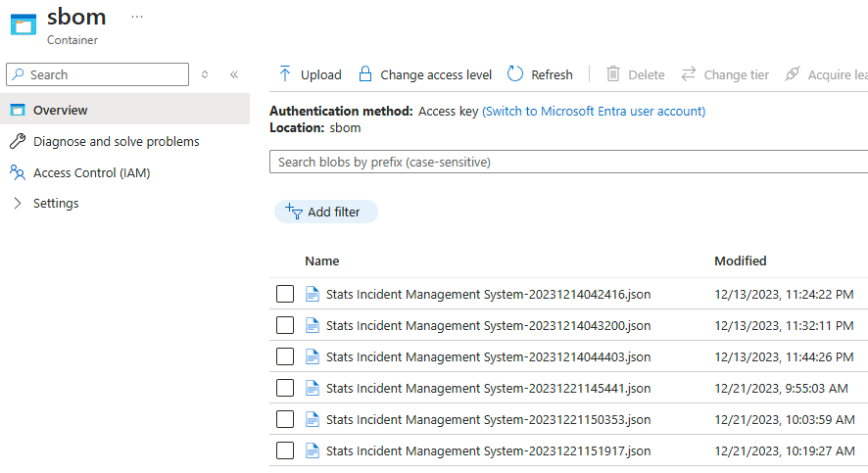Click the Overview container icon
This screenshot has width=868, height=473.
tap(18, 110)
